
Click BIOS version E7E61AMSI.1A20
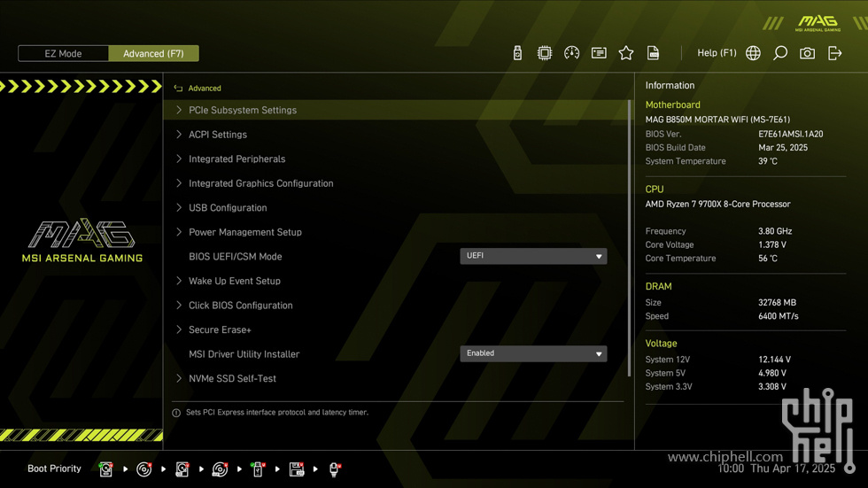(790, 134)
